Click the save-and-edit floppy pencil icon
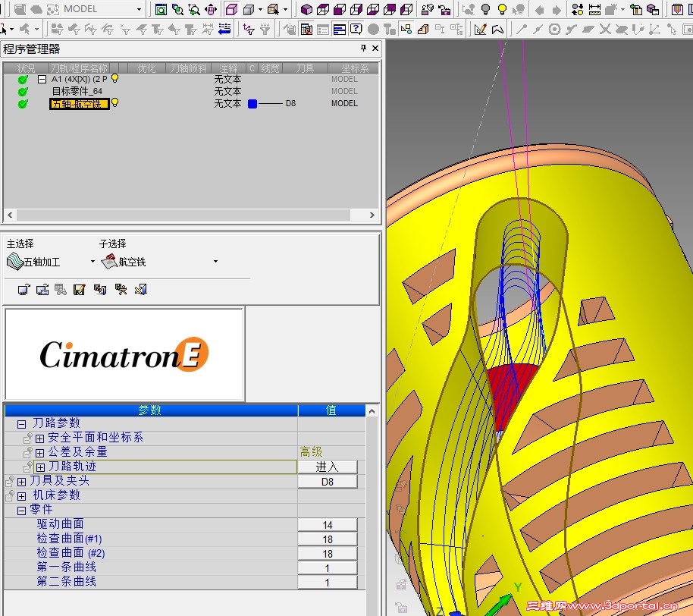Screen dimensions: 693x616 pyautogui.click(x=79, y=290)
